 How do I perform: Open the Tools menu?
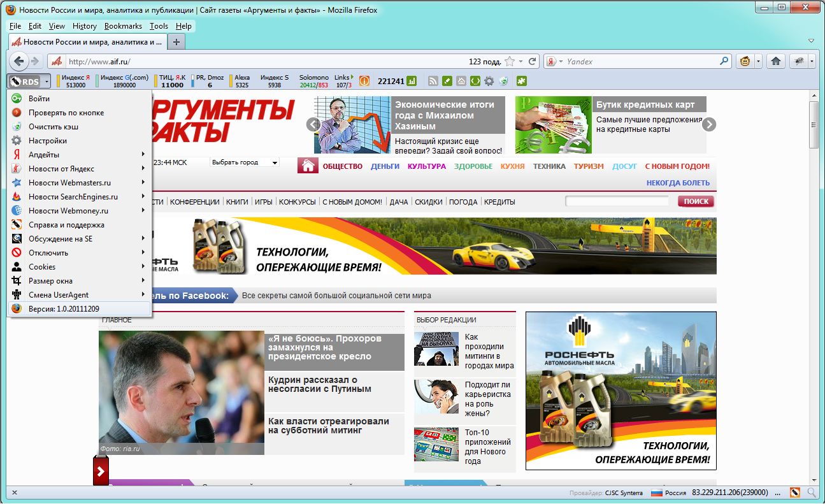(159, 26)
